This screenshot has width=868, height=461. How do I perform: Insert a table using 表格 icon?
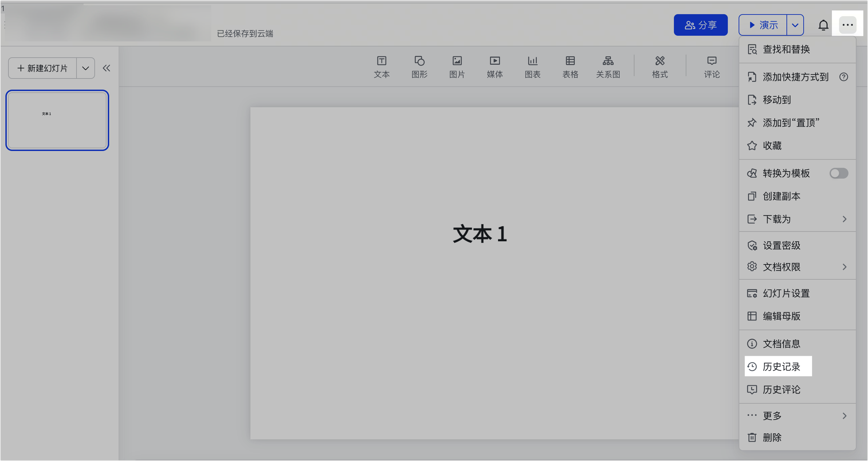pos(570,67)
